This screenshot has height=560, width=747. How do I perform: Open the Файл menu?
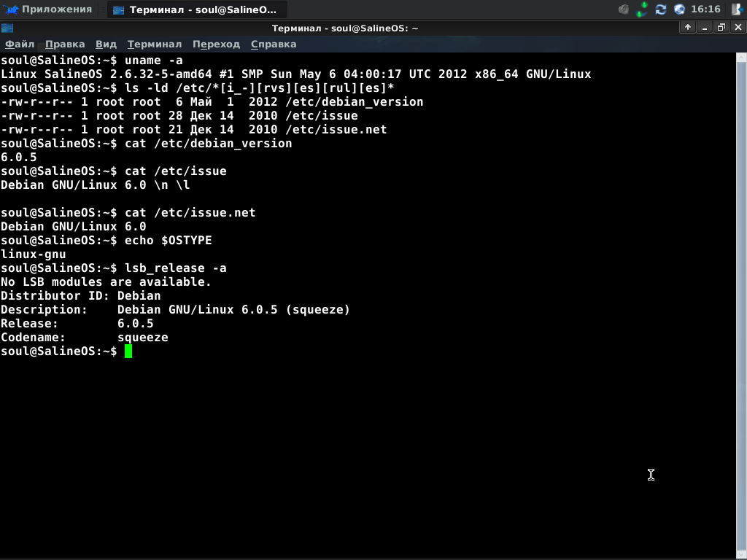20,44
